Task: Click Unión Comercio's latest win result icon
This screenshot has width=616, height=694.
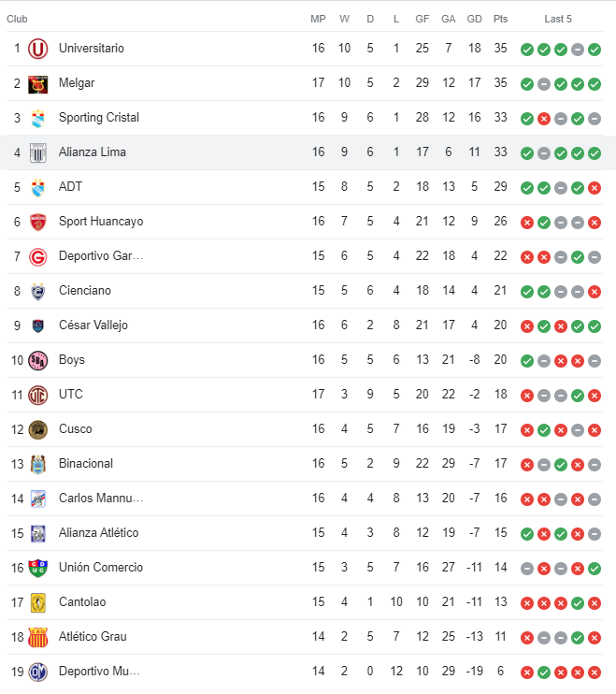Action: pyautogui.click(x=595, y=568)
